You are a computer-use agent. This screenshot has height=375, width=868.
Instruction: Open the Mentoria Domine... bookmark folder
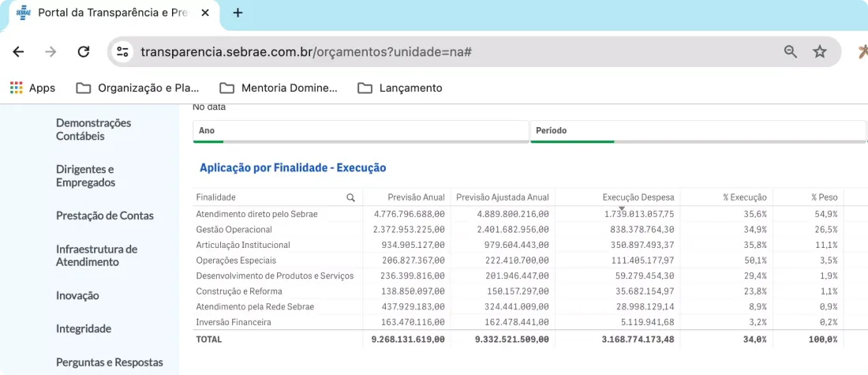click(x=279, y=88)
